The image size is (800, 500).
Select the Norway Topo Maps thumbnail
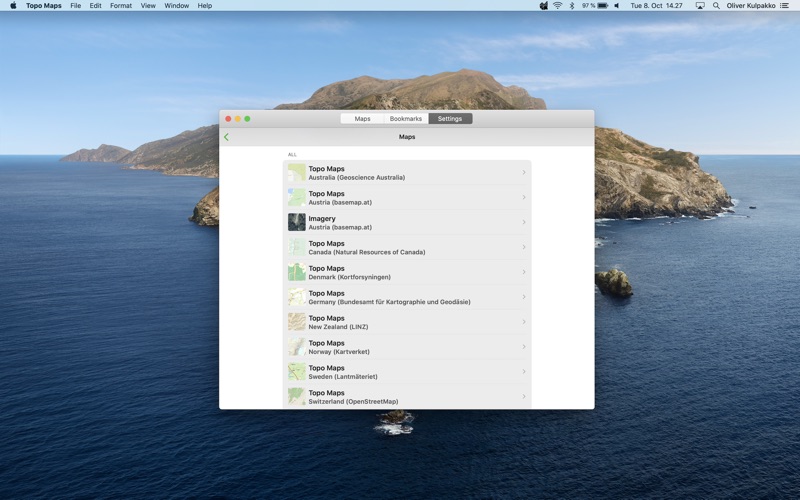point(296,347)
